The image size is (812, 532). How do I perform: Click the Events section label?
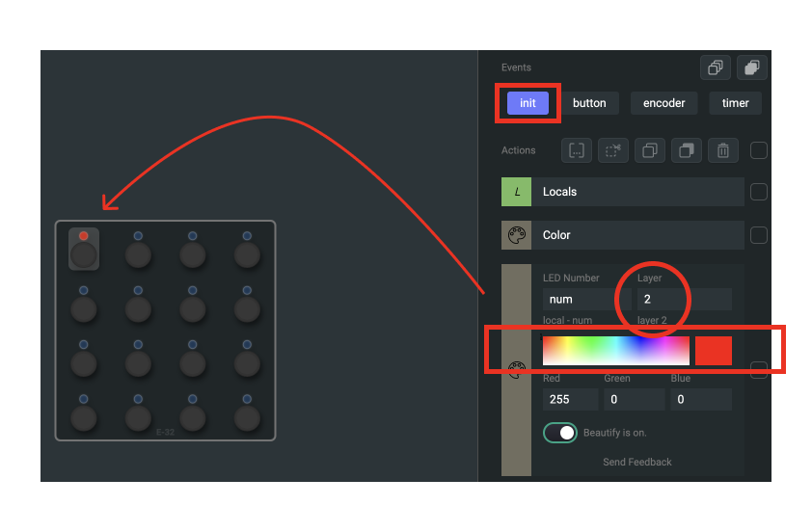tap(516, 67)
